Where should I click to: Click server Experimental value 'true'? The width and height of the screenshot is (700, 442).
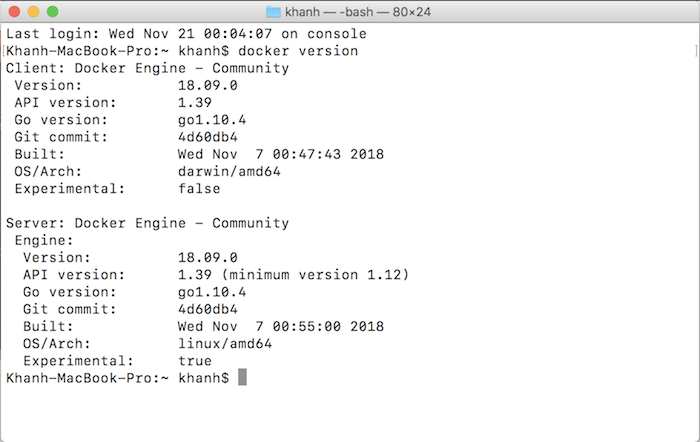coord(195,361)
